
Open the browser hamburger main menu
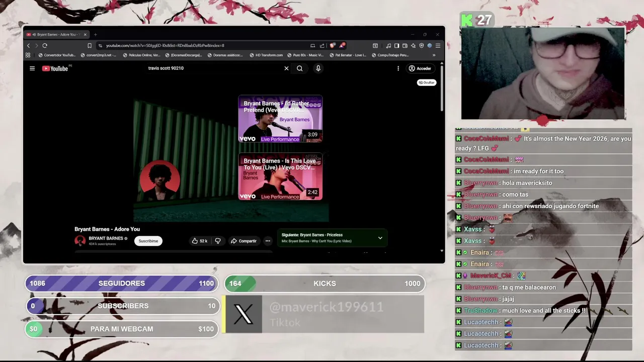(438, 45)
